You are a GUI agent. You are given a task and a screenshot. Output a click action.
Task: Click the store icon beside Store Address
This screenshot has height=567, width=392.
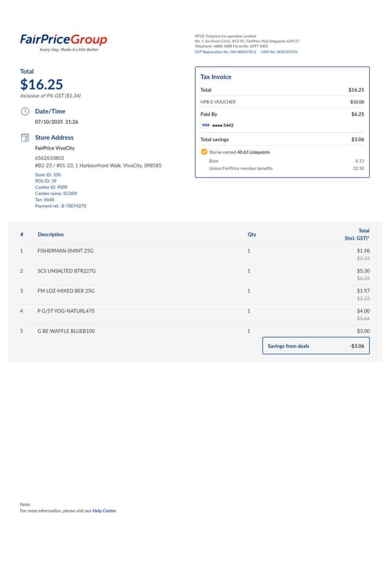(25, 138)
